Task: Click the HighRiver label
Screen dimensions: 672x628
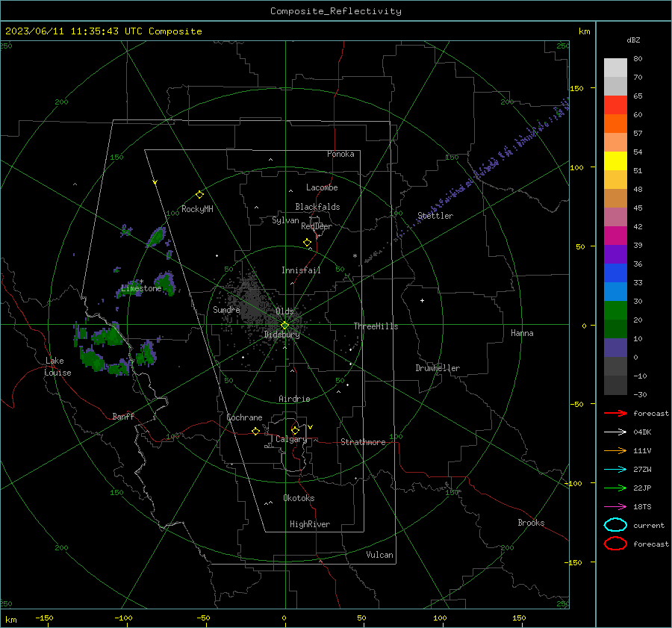Action: (310, 524)
